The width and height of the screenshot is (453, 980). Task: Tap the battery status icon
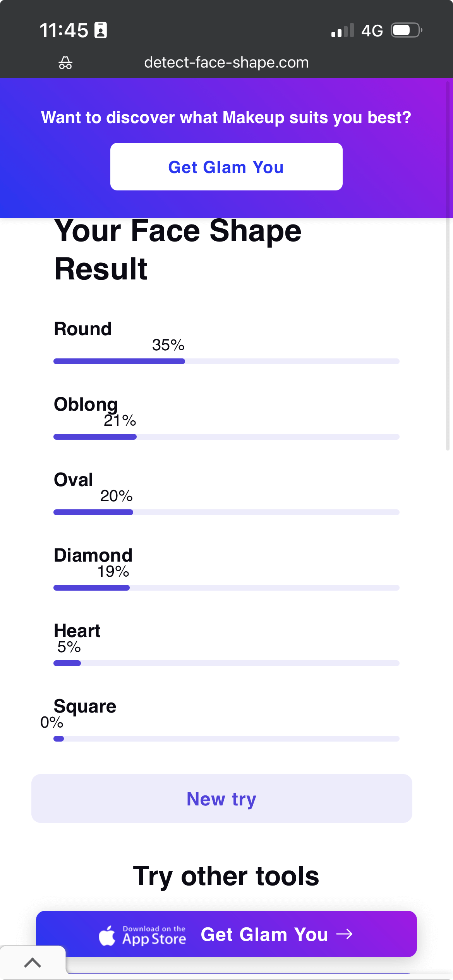pos(406,30)
